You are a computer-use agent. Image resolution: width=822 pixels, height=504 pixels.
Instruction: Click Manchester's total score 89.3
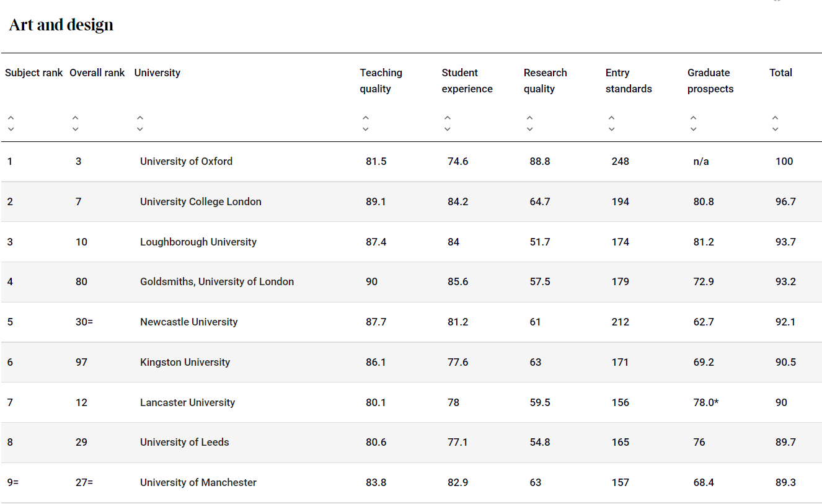point(785,482)
